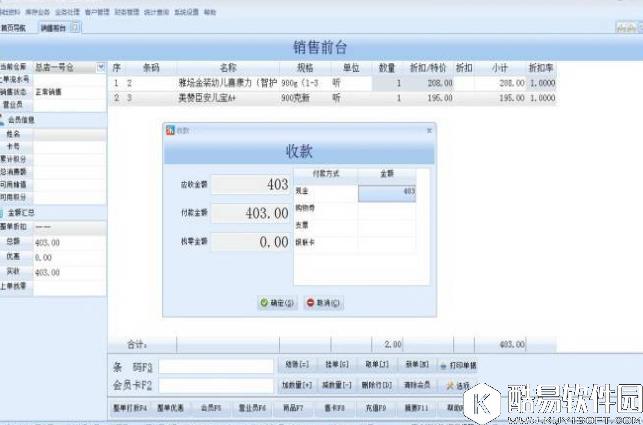
Task: Open the 客户管理 menu
Action: click(x=97, y=12)
